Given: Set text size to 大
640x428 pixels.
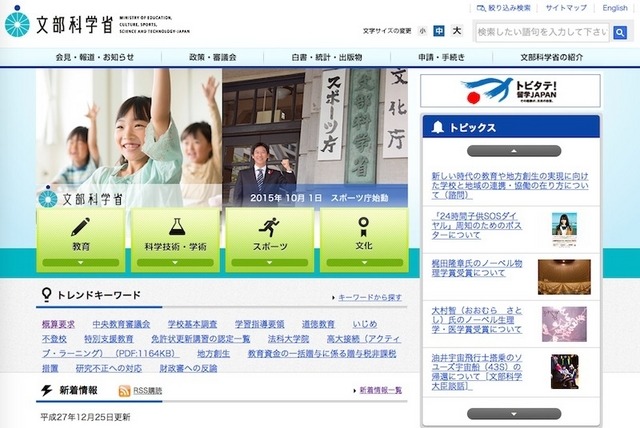Looking at the screenshot, I should (457, 31).
